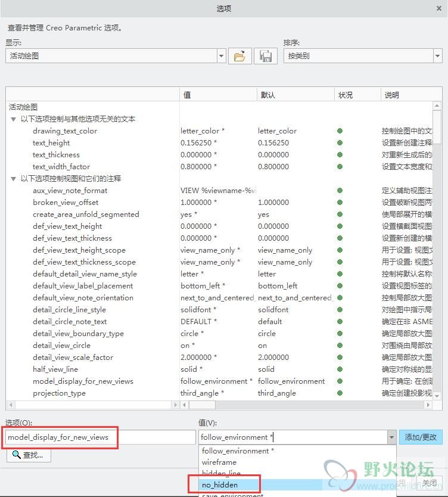448x497 pixels.
Task: Select the text_thickness option
Action: point(56,155)
